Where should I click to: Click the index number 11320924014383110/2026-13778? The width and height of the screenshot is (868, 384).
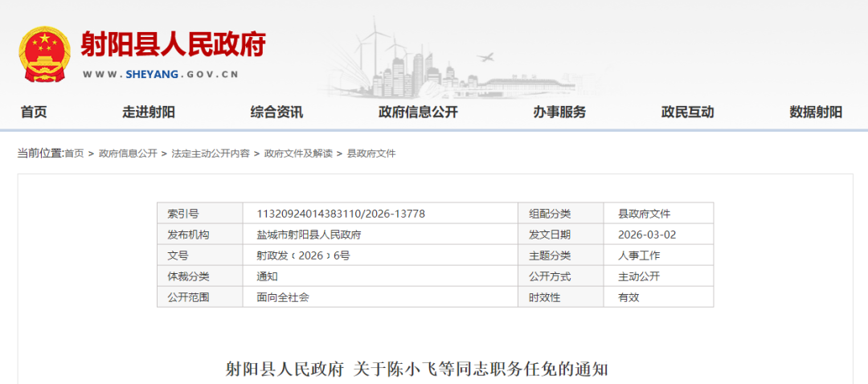[x=341, y=214]
